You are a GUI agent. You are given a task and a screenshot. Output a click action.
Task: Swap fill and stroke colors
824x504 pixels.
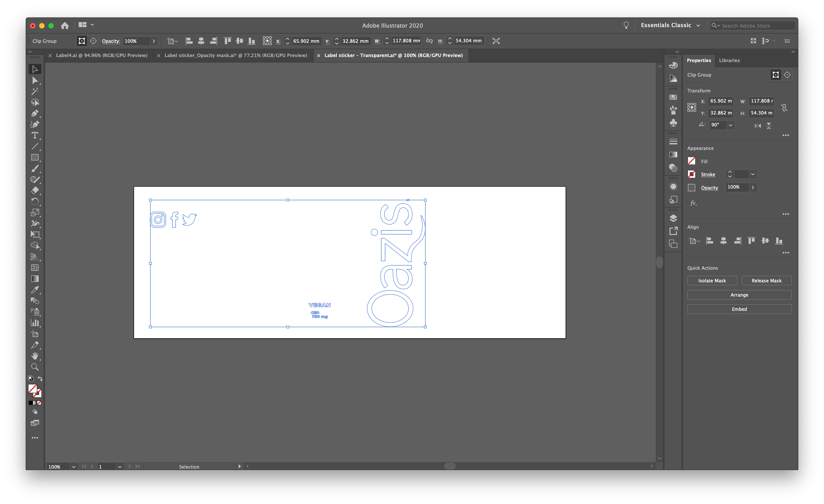(x=40, y=379)
